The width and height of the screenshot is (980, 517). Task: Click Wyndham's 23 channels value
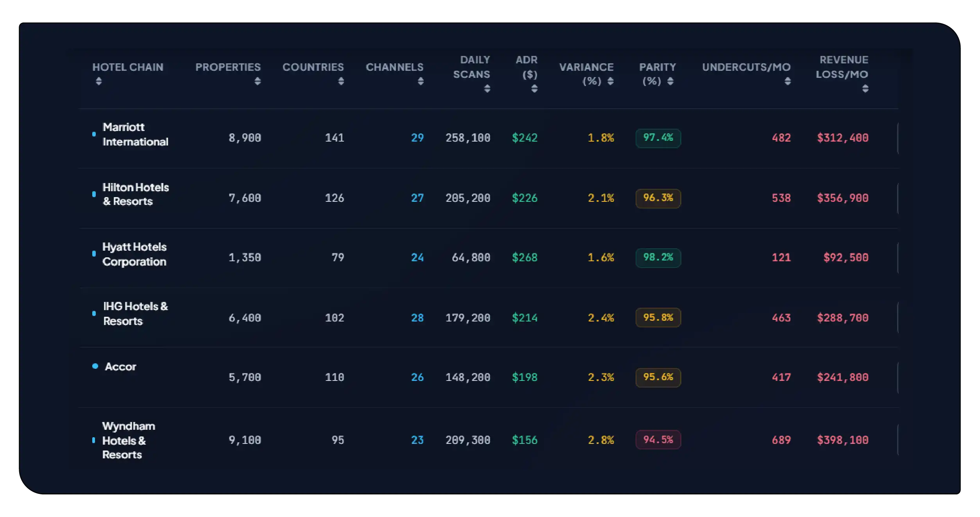click(x=417, y=440)
